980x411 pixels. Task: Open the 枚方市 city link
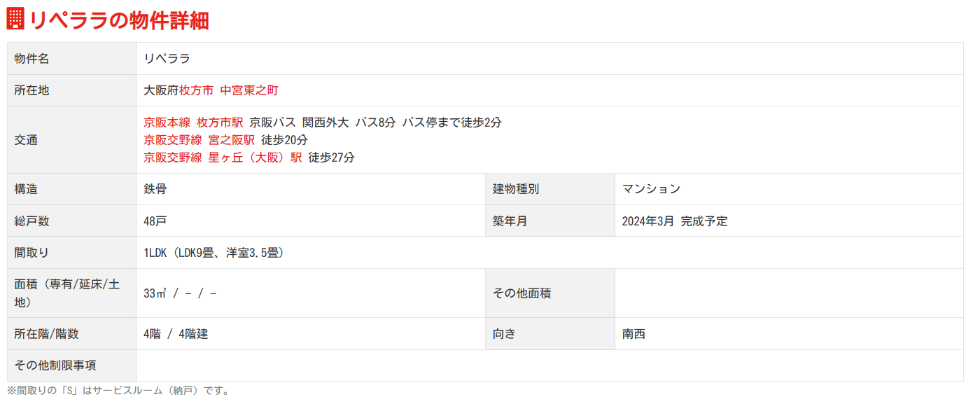(197, 90)
